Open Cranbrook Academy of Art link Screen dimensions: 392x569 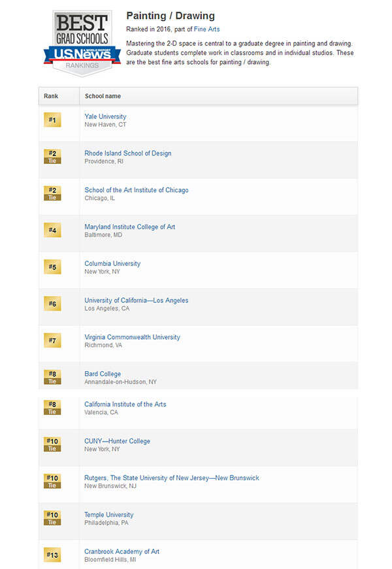[122, 551]
